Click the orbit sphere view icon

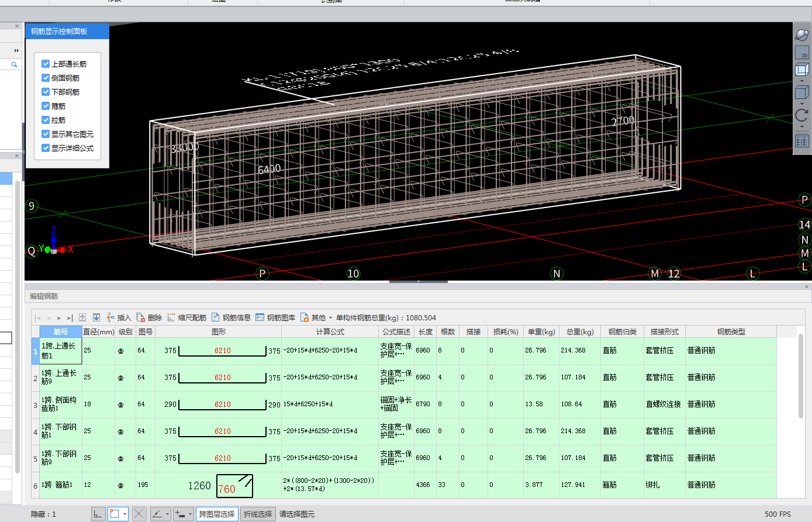click(x=802, y=34)
